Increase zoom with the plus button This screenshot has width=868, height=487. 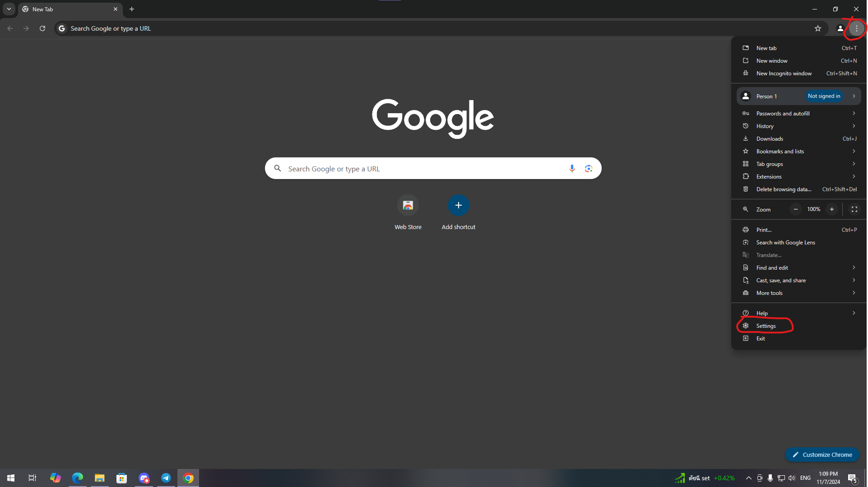coord(832,210)
